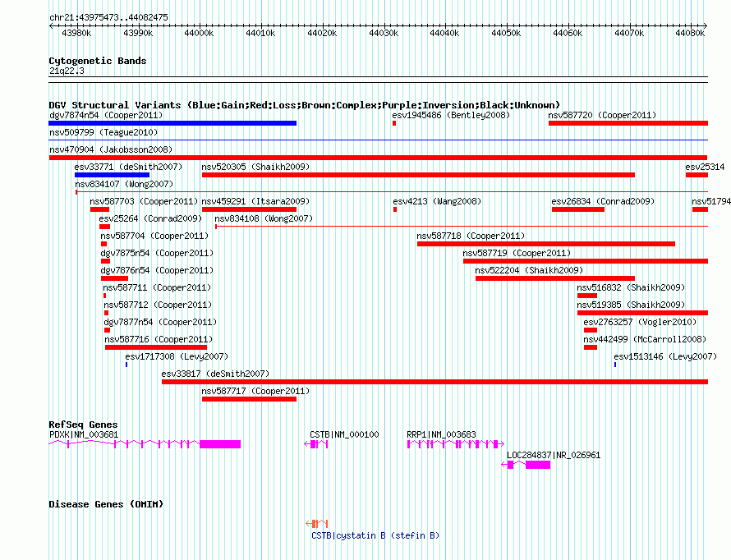Click the red nsv520305 loss bar

click(418, 175)
